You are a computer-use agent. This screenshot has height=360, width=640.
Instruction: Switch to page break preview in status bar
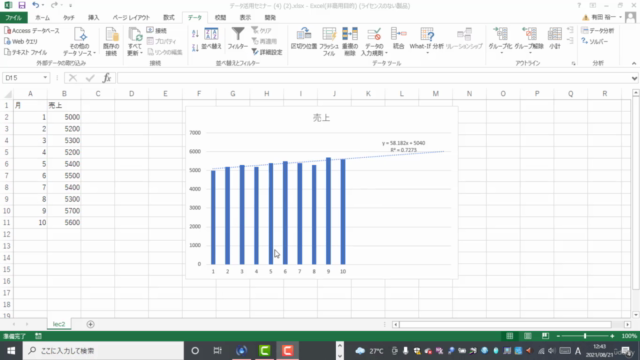coord(545,336)
